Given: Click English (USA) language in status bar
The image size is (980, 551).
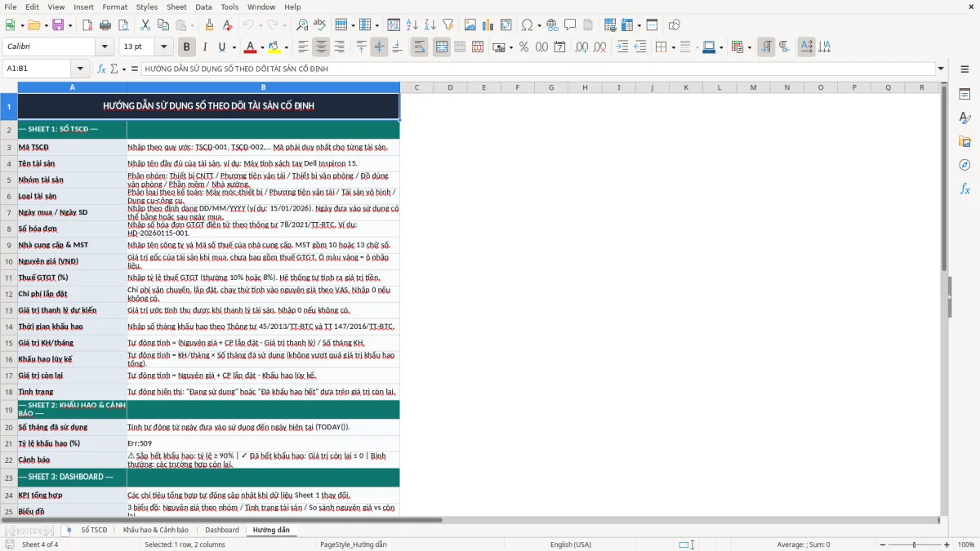Looking at the screenshot, I should (571, 544).
